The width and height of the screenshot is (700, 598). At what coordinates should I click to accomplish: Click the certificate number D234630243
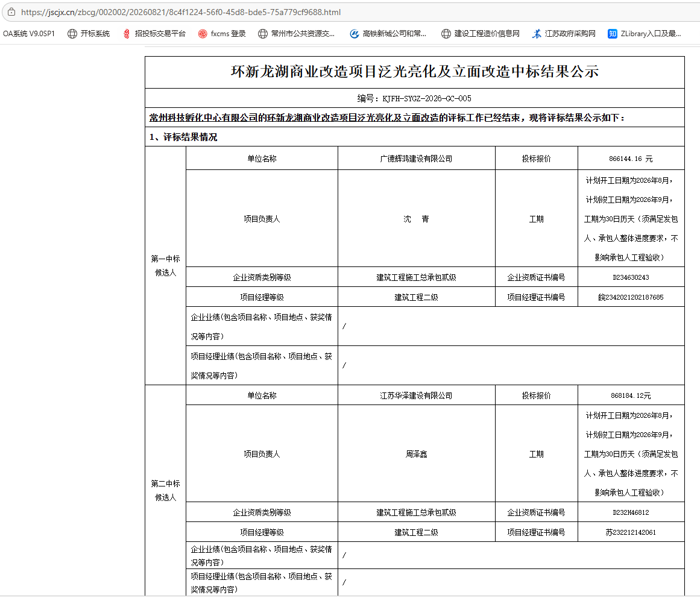pos(631,277)
